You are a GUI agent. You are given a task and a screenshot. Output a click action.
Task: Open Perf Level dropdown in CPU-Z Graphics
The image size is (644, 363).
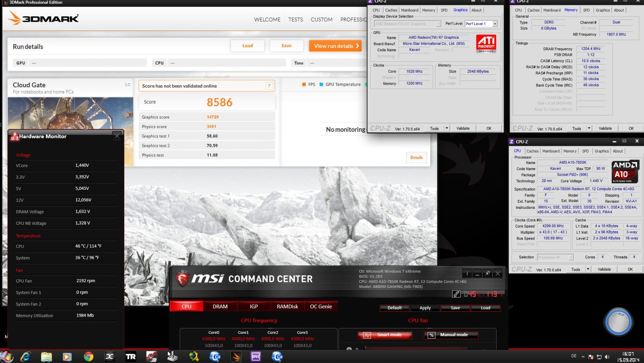[x=495, y=24]
